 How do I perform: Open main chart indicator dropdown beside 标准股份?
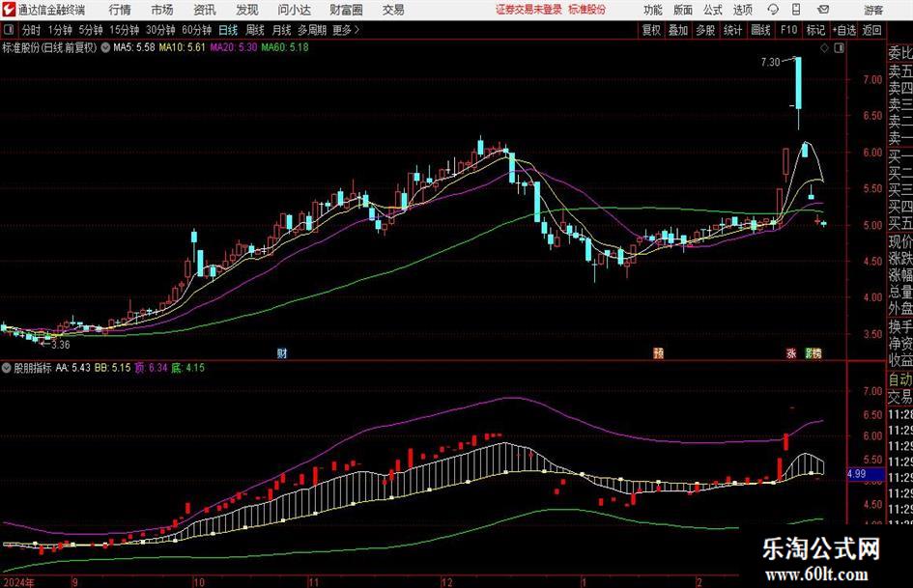pyautogui.click(x=105, y=47)
